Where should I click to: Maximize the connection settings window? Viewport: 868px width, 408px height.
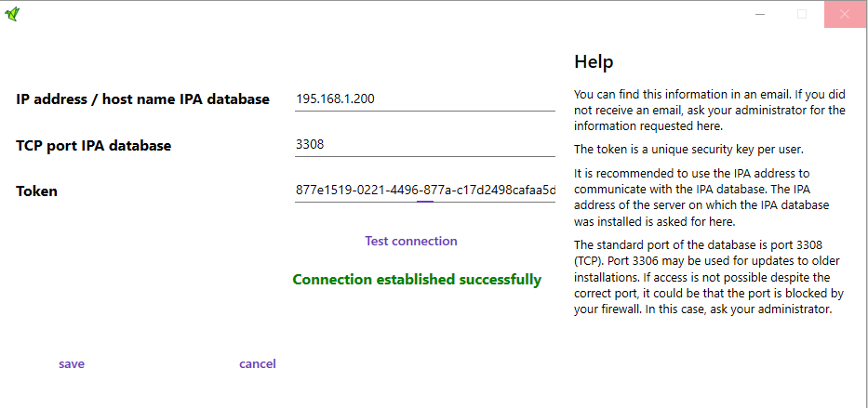[x=802, y=14]
